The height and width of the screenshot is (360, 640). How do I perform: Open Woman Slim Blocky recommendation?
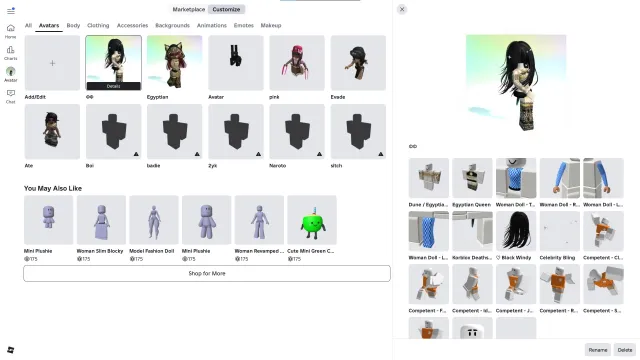click(x=101, y=220)
